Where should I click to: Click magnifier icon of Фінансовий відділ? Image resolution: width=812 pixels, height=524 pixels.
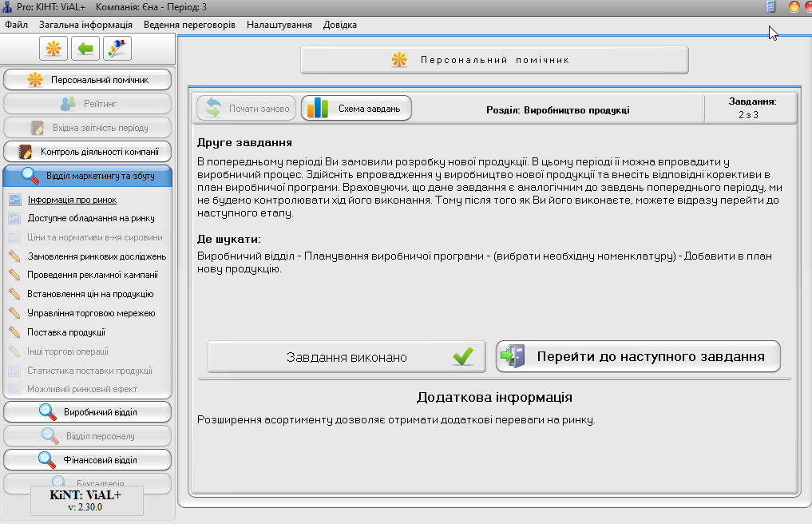tap(46, 460)
